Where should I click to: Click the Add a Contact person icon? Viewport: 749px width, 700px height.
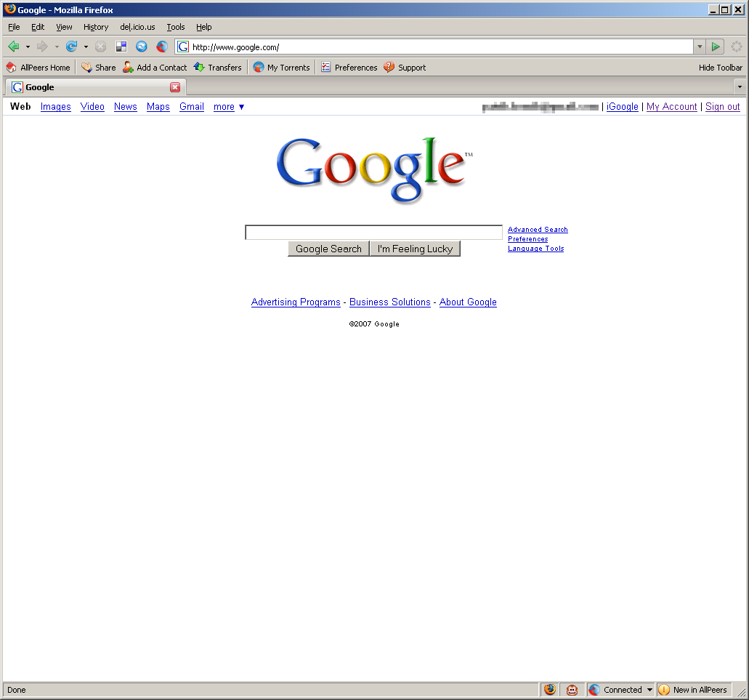click(x=128, y=68)
